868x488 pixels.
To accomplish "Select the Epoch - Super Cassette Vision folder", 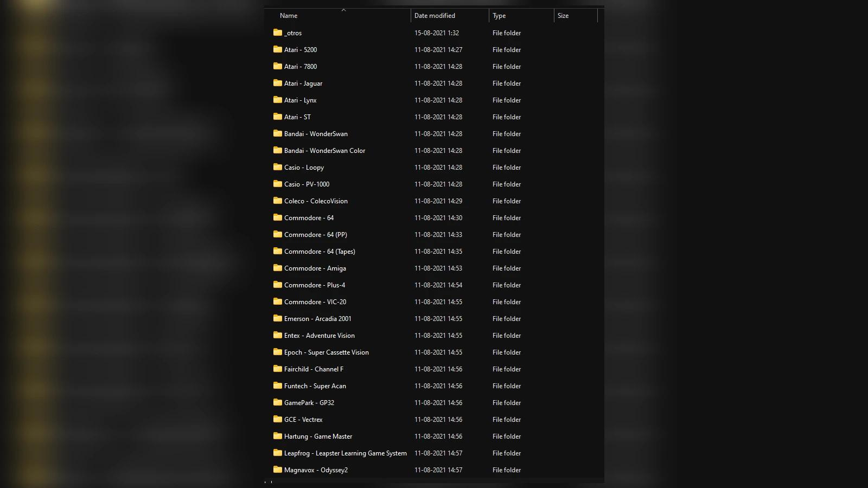I will tap(327, 352).
